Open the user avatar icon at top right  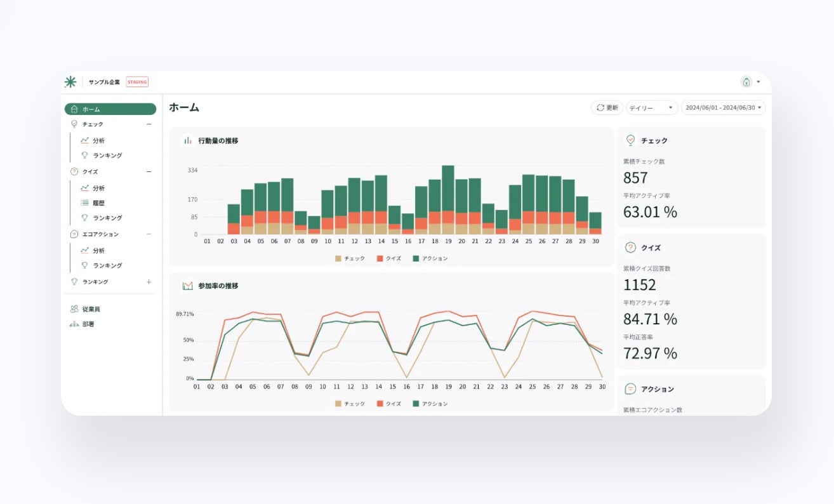point(746,82)
